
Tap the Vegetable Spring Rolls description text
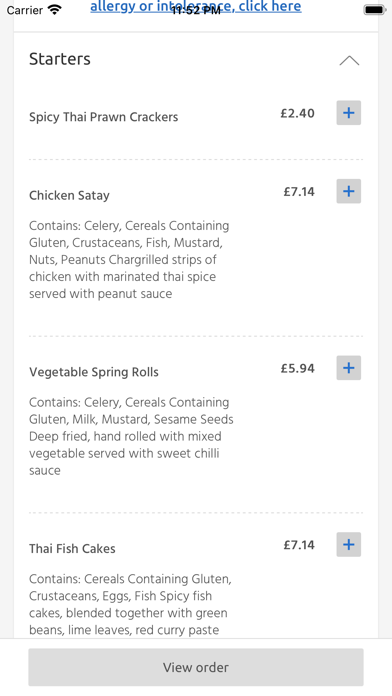coord(131,436)
